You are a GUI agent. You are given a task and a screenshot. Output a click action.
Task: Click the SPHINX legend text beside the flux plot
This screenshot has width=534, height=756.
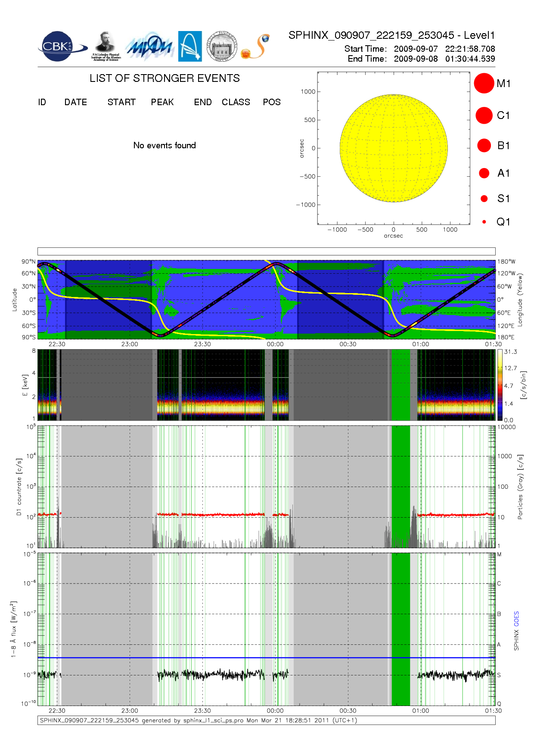tap(516, 640)
